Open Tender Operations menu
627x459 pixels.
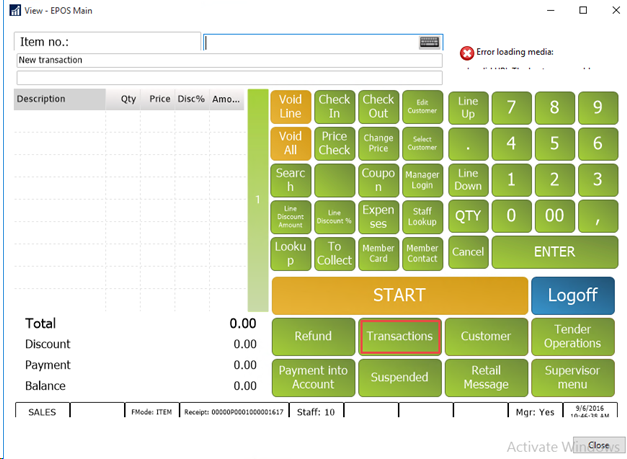(572, 337)
